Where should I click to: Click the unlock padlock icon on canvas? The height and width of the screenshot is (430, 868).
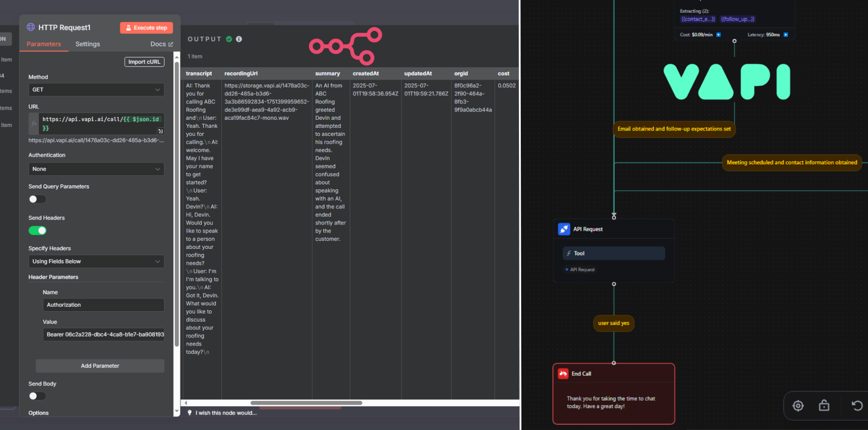click(824, 406)
